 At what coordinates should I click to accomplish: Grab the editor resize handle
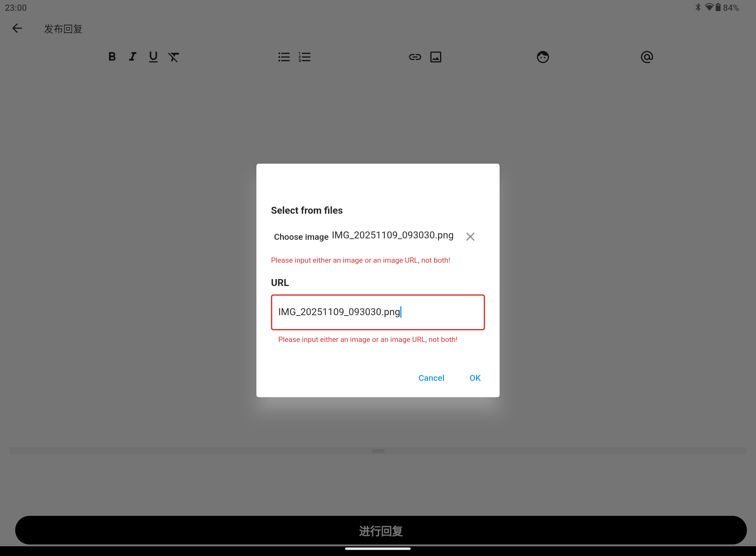[378, 450]
